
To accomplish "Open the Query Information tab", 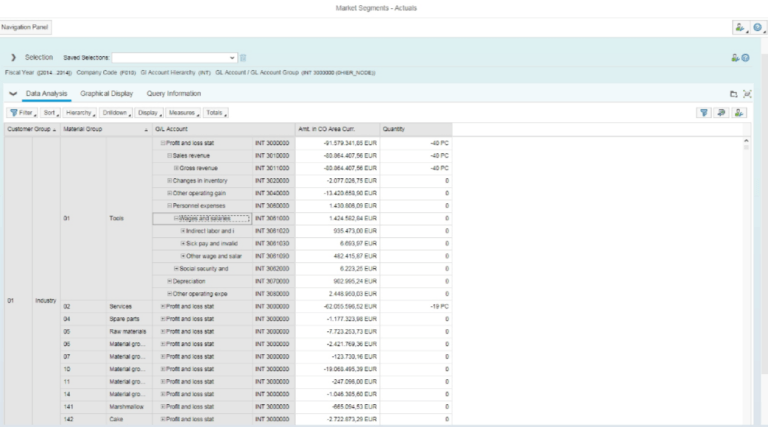I will coord(173,93).
